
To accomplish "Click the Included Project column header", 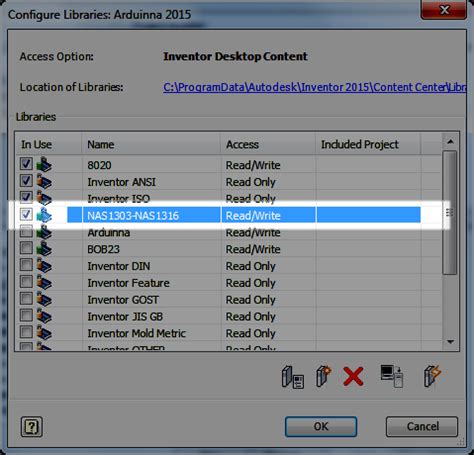I will coord(368,144).
